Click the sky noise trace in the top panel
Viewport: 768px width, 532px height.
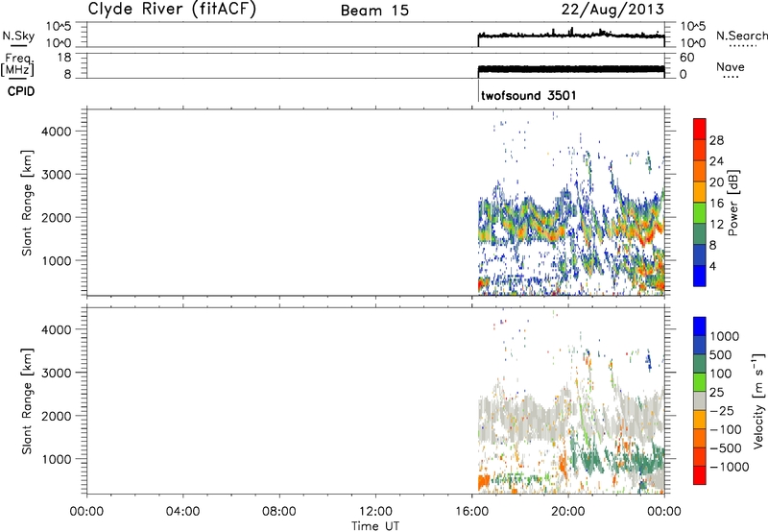[x=571, y=36]
